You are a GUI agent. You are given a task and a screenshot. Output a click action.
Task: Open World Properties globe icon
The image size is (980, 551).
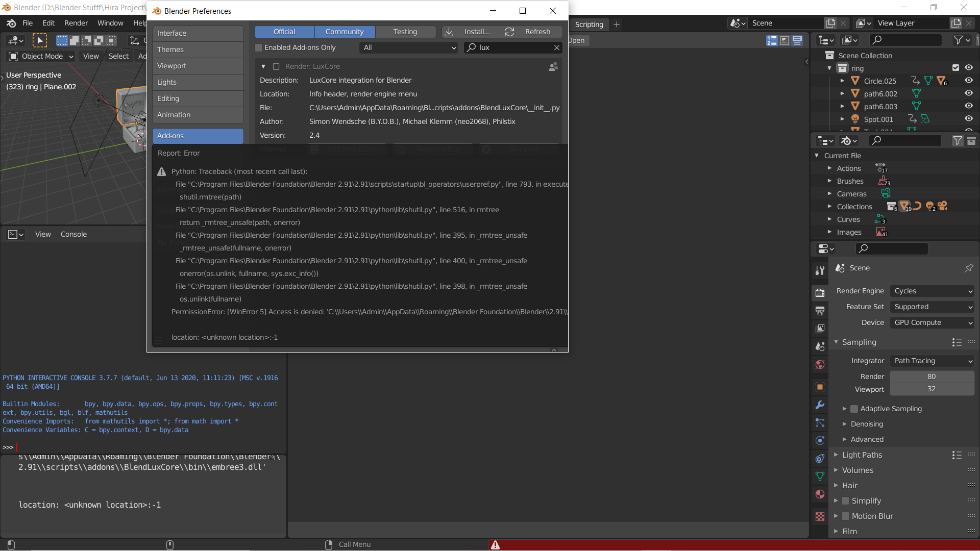click(820, 365)
